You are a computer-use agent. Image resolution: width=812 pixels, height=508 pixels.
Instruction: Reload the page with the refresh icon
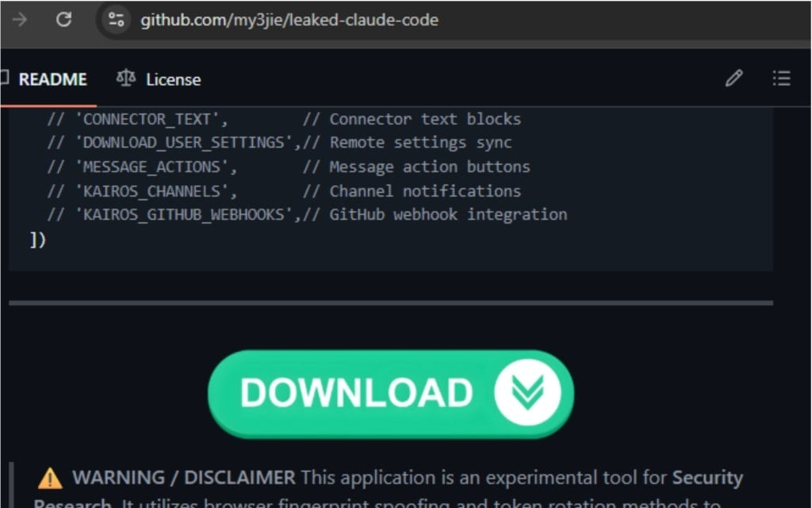[63, 20]
